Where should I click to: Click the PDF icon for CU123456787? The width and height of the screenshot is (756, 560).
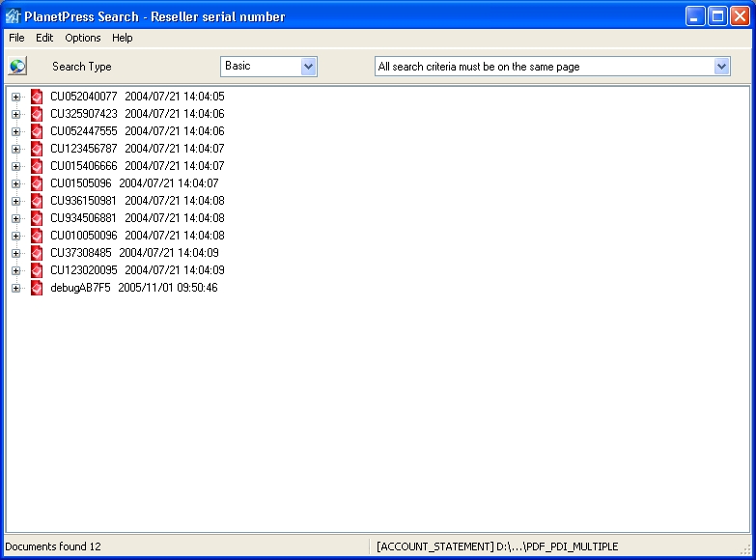(37, 149)
